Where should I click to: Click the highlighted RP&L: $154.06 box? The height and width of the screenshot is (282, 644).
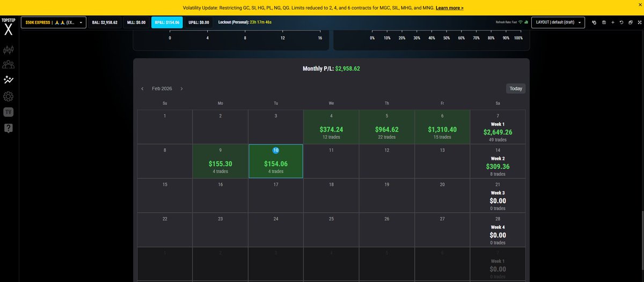pyautogui.click(x=167, y=23)
